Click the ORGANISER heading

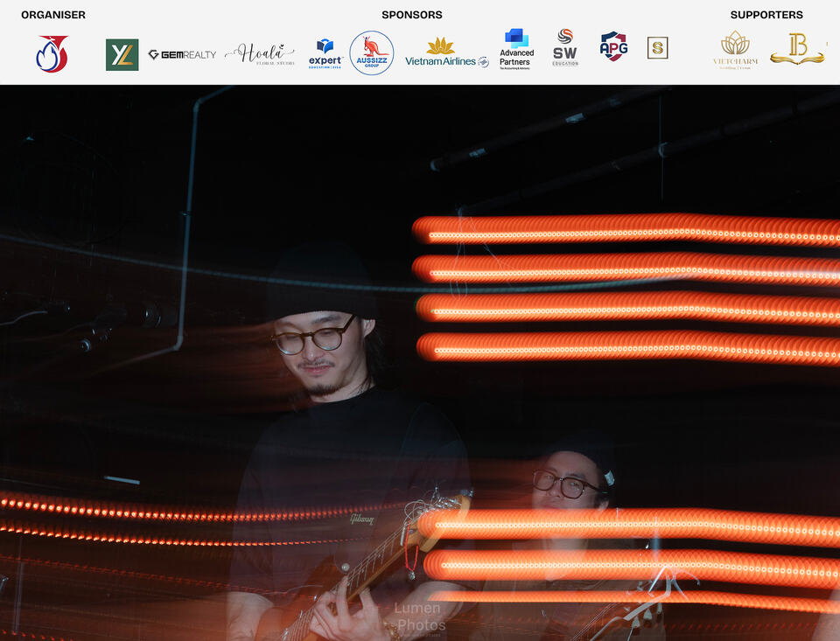click(x=53, y=15)
